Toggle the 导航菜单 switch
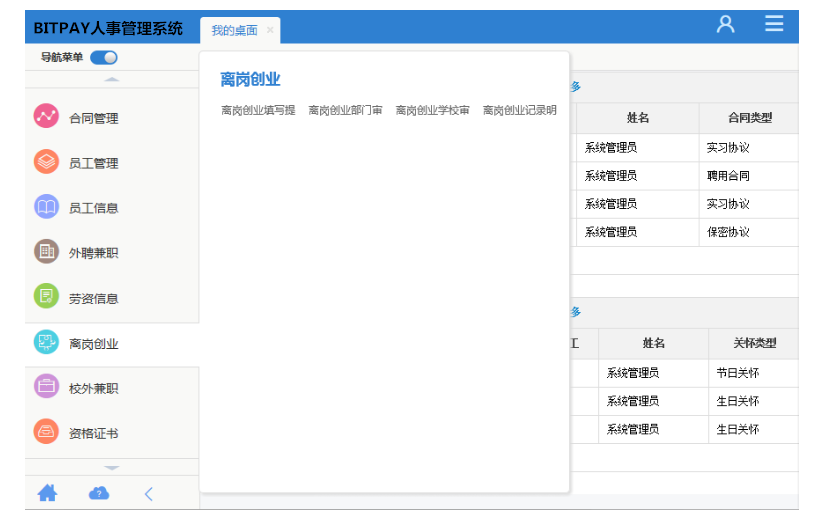 [x=104, y=58]
